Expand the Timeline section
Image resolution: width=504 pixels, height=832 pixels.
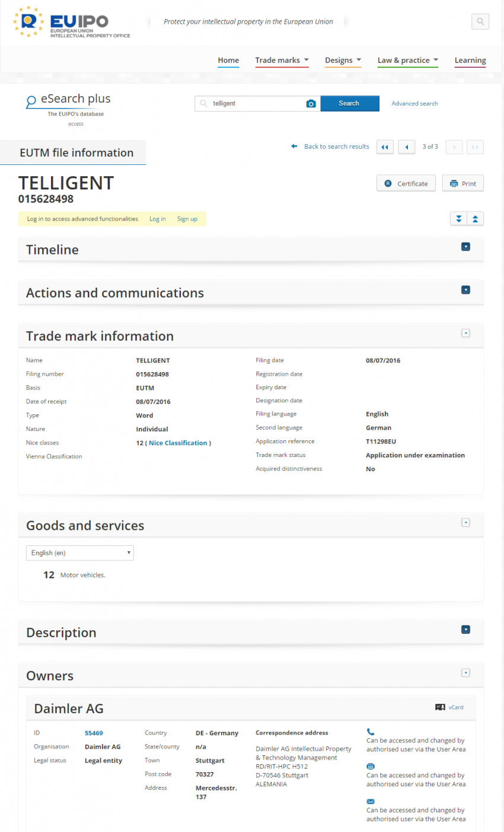[x=466, y=247]
